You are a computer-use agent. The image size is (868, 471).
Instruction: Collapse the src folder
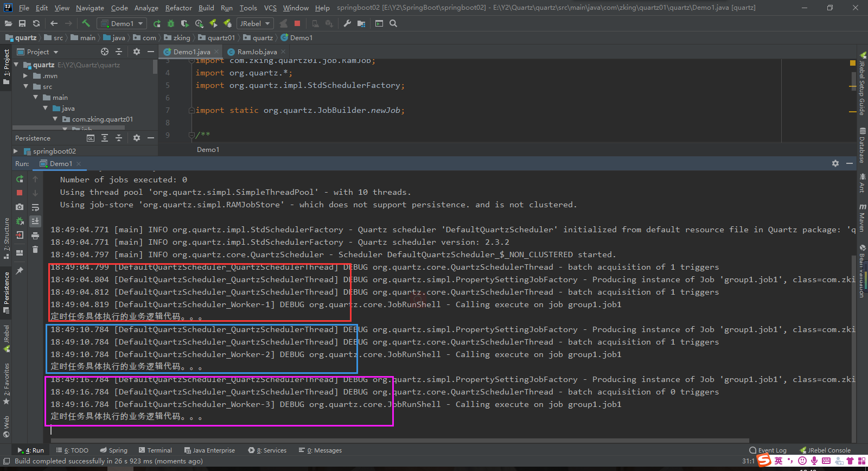click(x=25, y=86)
